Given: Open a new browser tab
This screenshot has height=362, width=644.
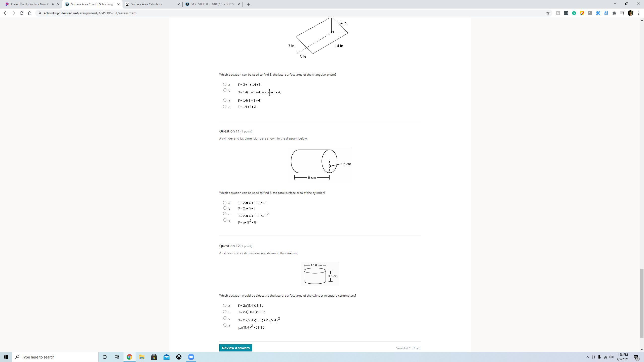Looking at the screenshot, I should click(248, 4).
